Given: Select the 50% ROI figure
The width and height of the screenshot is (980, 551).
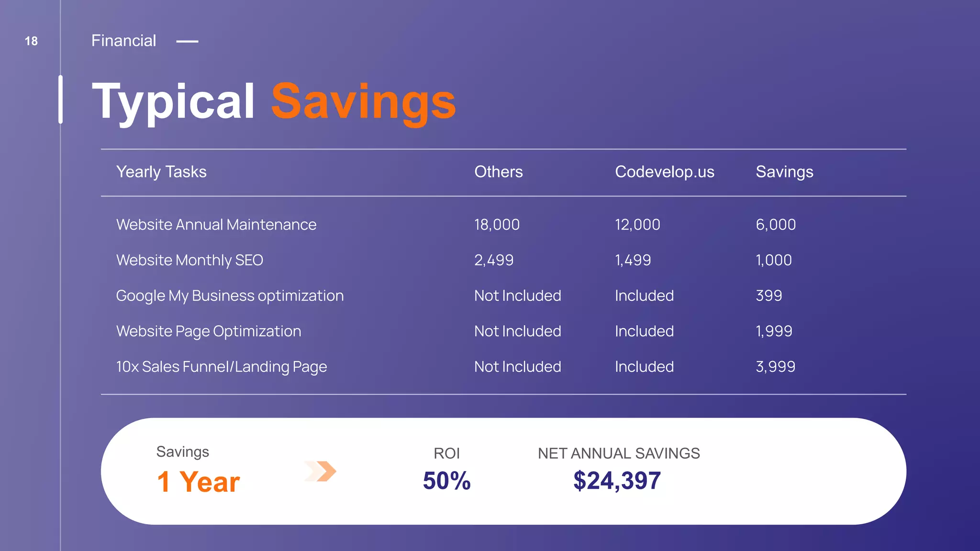Looking at the screenshot, I should tap(446, 481).
